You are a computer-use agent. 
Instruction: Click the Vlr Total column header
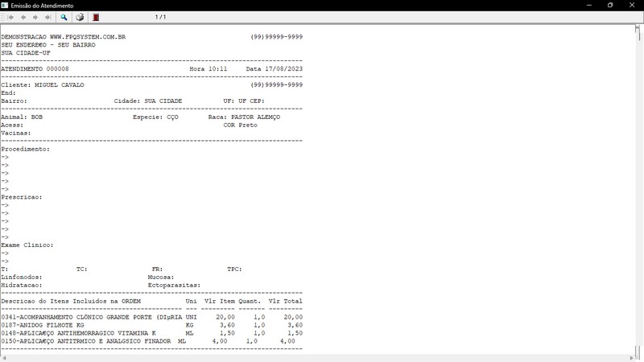coord(286,301)
